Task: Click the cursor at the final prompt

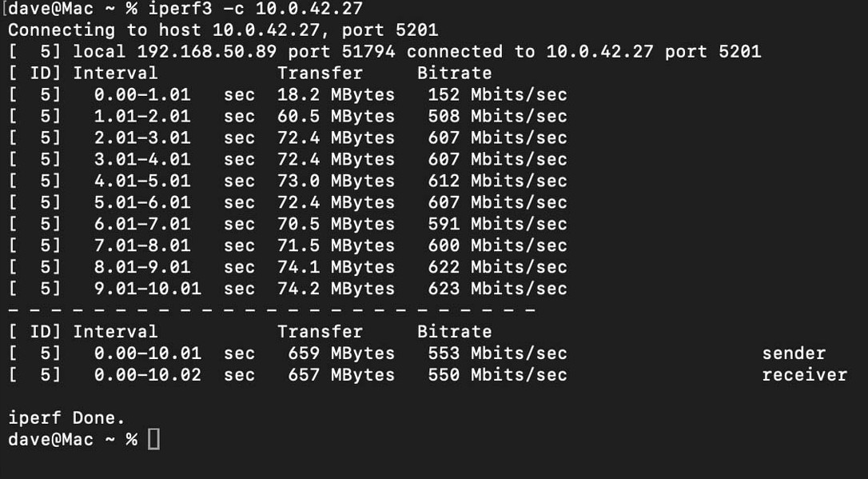Action: tap(153, 439)
